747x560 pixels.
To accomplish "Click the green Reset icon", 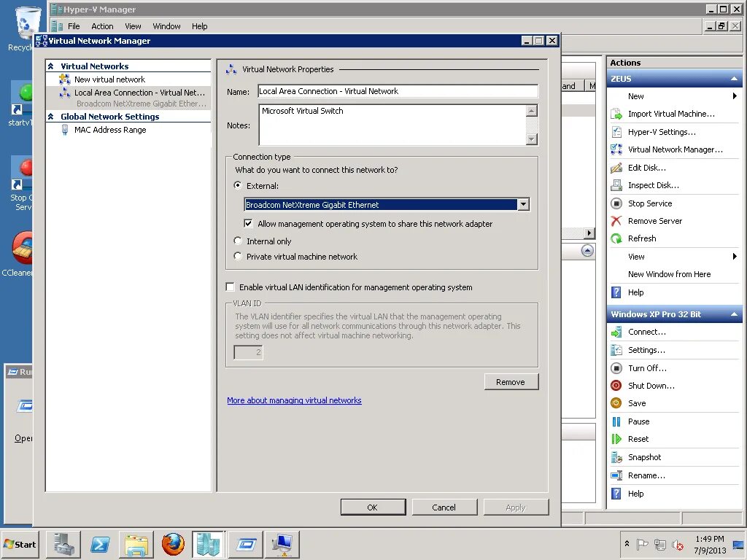I will click(x=616, y=439).
